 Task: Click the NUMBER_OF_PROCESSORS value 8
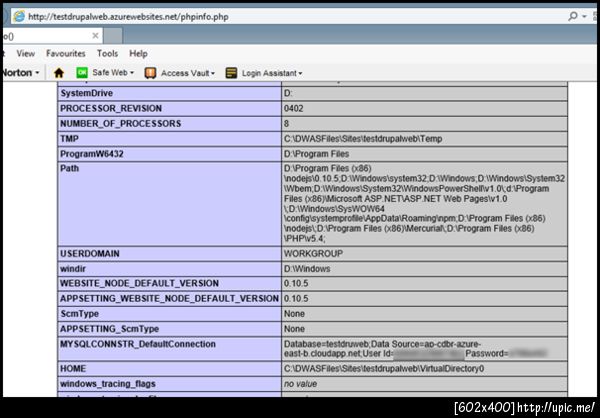(x=287, y=124)
